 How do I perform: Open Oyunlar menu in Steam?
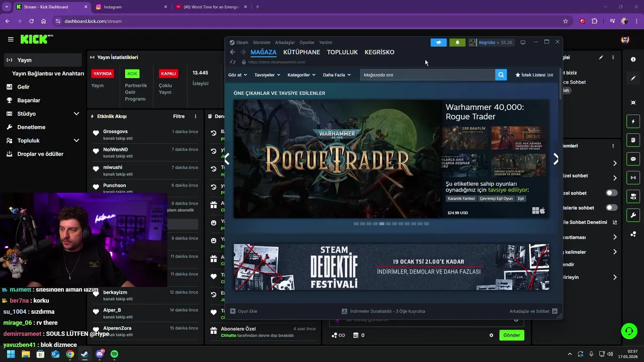pos(307,42)
